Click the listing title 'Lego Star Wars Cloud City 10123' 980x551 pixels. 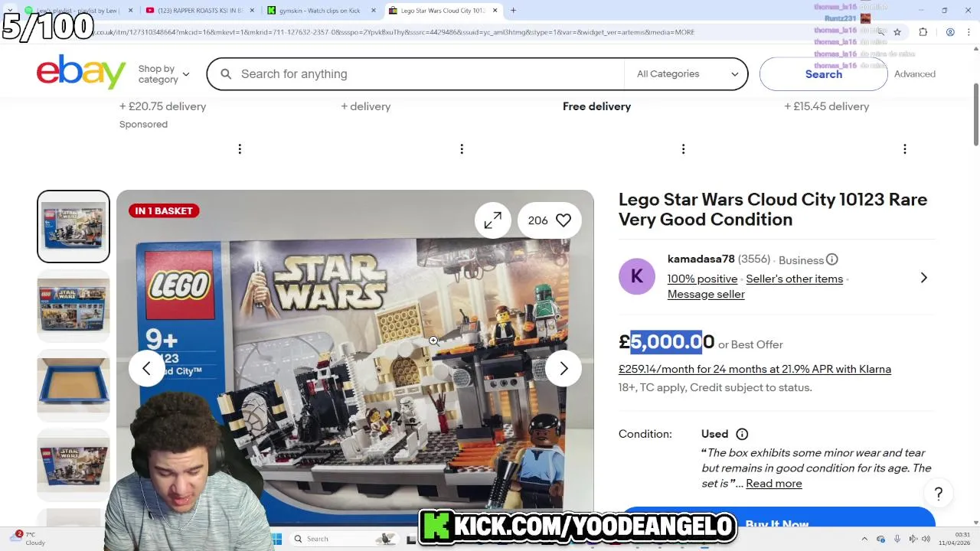(773, 209)
